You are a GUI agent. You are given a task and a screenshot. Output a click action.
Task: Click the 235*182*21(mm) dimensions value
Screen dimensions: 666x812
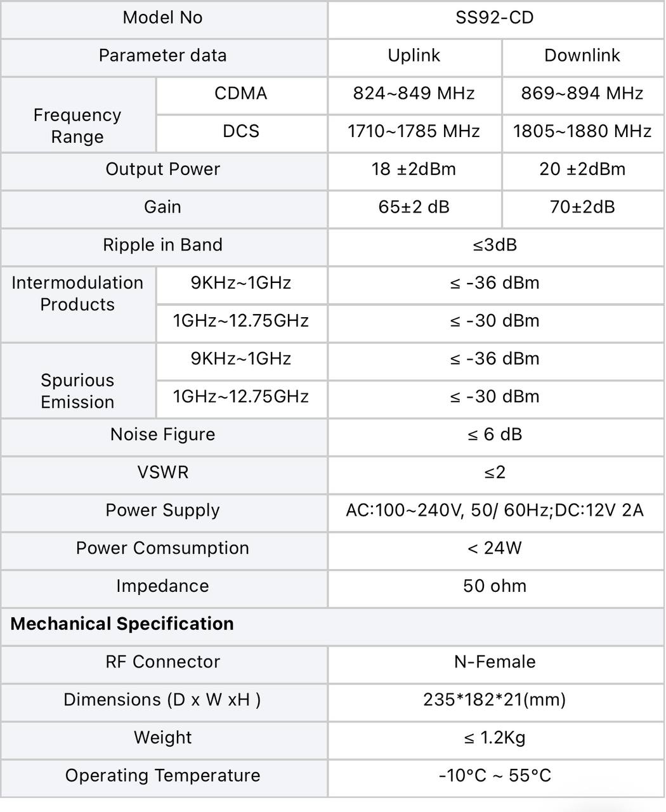click(495, 700)
